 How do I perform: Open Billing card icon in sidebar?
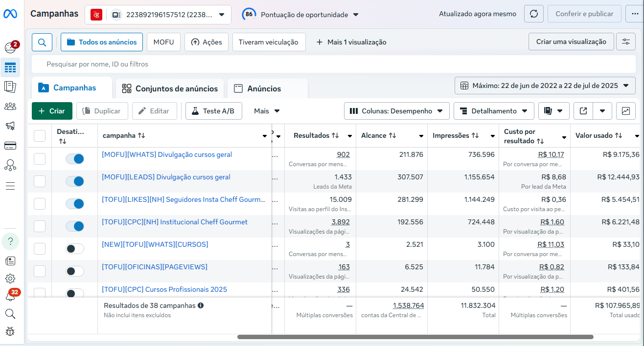(x=10, y=146)
